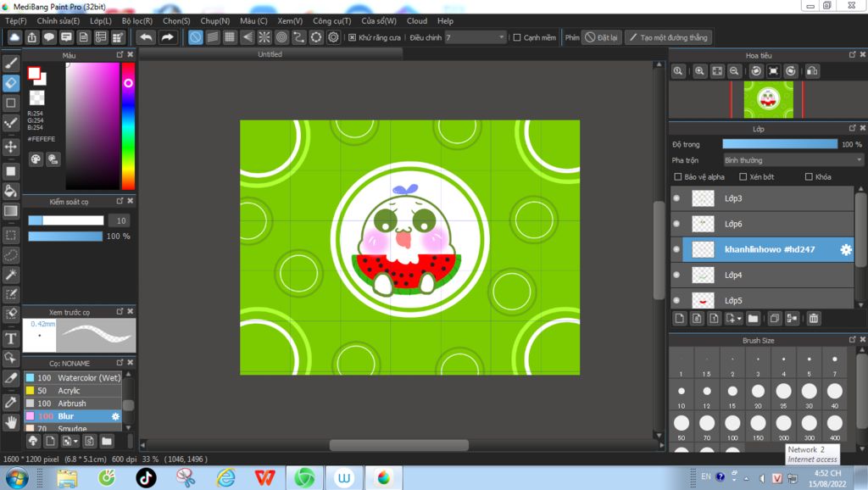Adjust the Độ trong opacity slider
This screenshot has width=868, height=490.
pos(780,144)
